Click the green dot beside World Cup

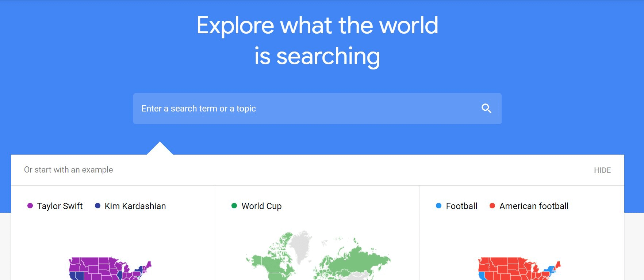tap(234, 206)
